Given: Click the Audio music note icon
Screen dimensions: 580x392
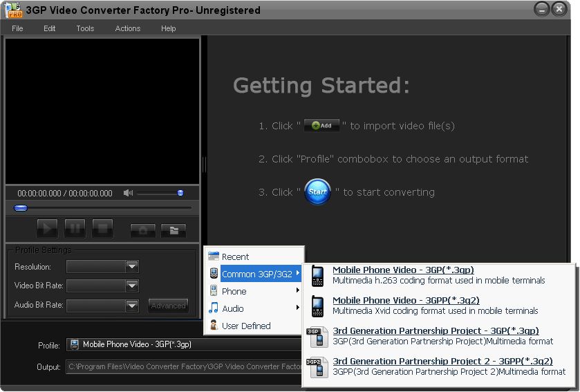Looking at the screenshot, I should tap(214, 308).
